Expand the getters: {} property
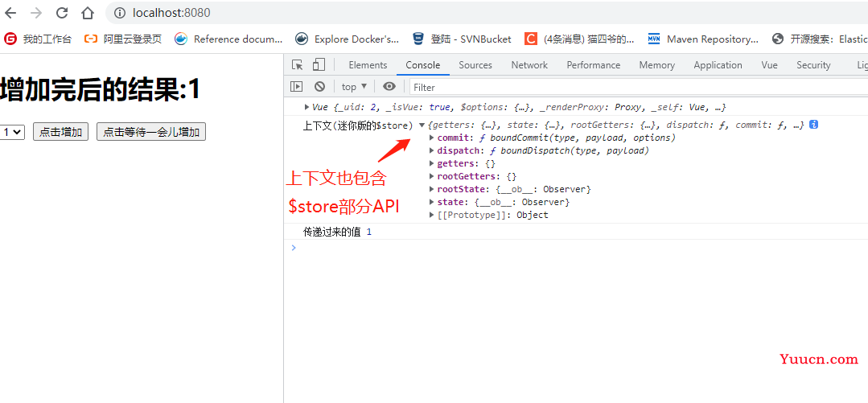 click(432, 164)
